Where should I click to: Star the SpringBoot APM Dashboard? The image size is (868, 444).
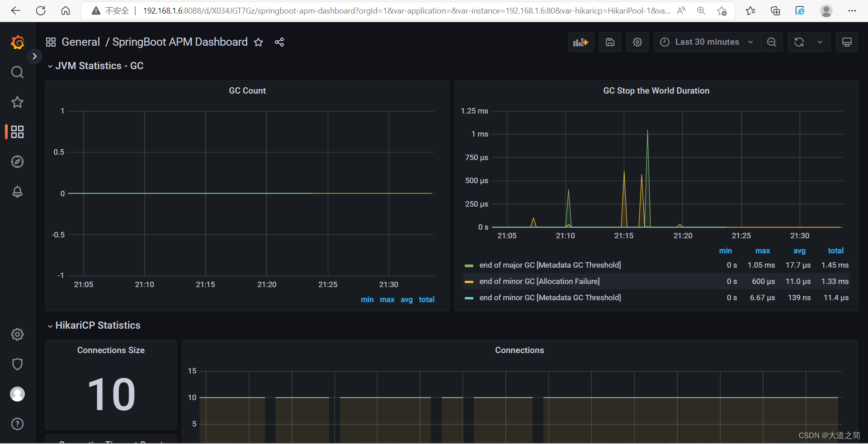[259, 42]
